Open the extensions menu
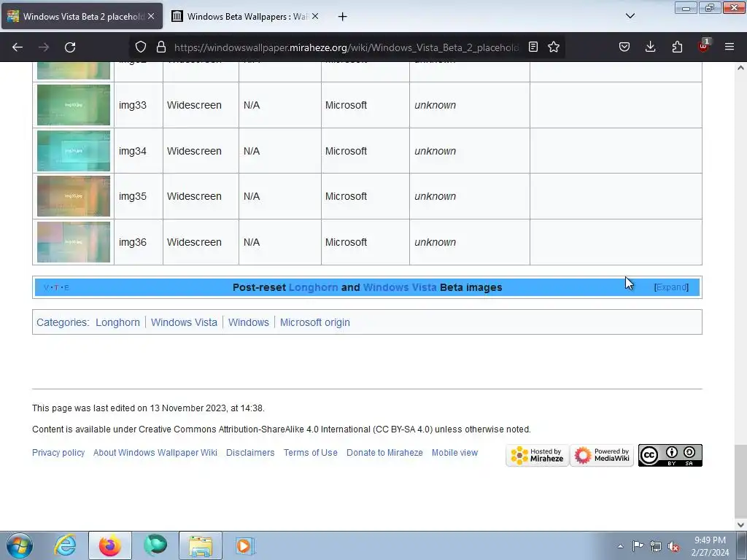 [x=677, y=47]
